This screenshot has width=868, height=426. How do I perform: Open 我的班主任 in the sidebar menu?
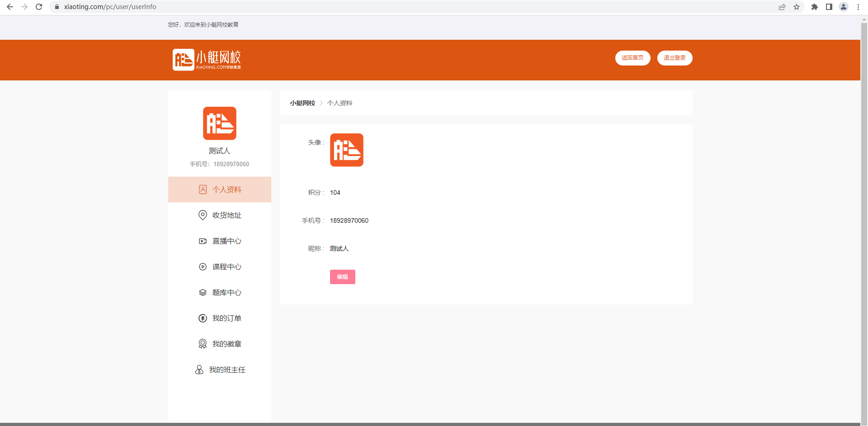[x=220, y=370]
